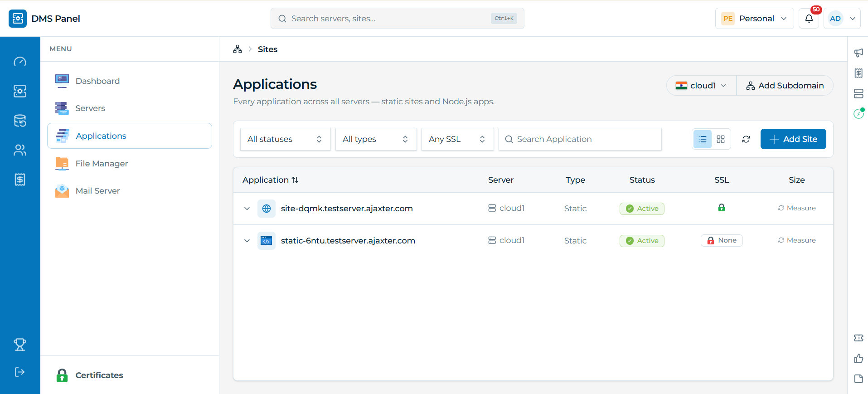Open Servers from the menu

tap(130, 108)
